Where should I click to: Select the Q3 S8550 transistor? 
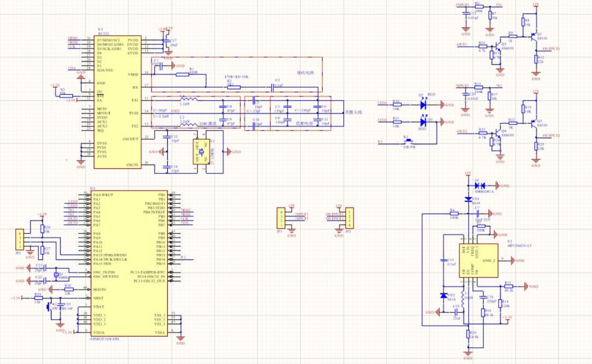533,123
